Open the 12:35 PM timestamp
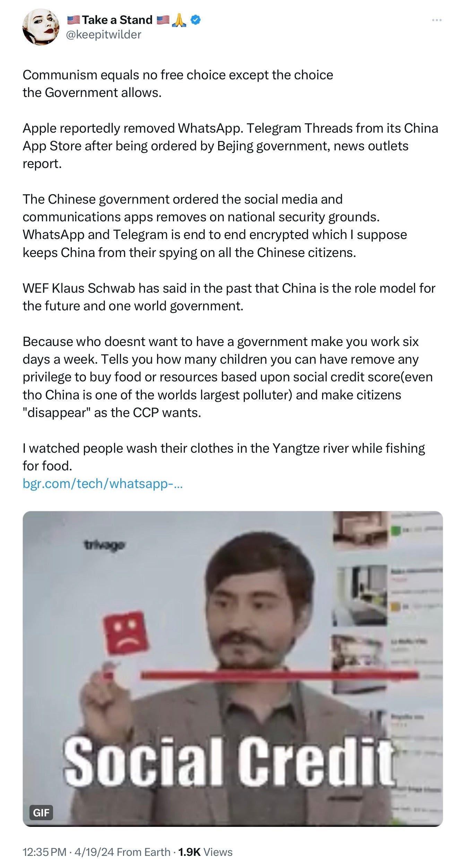 tap(44, 852)
